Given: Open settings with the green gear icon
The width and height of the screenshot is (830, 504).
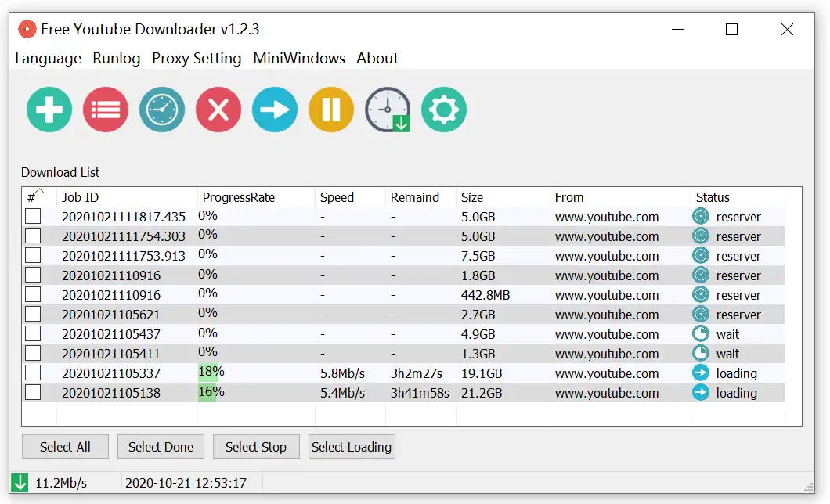Looking at the screenshot, I should [444, 110].
